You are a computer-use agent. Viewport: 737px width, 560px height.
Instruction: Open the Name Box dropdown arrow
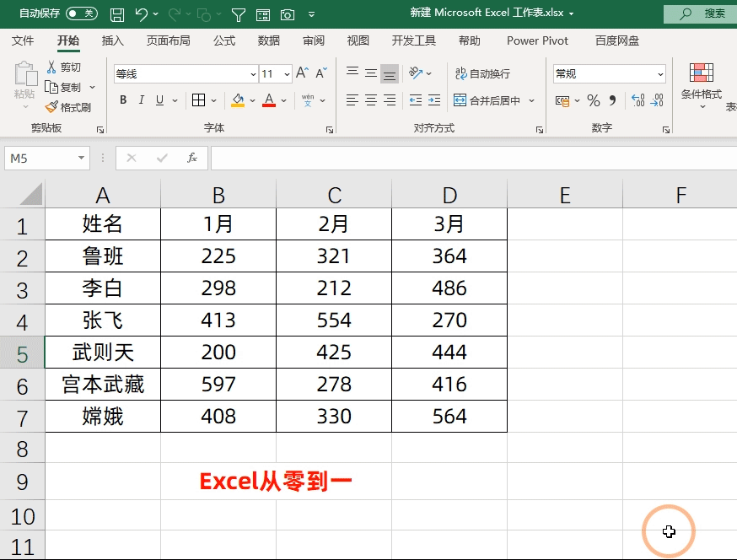tap(81, 158)
